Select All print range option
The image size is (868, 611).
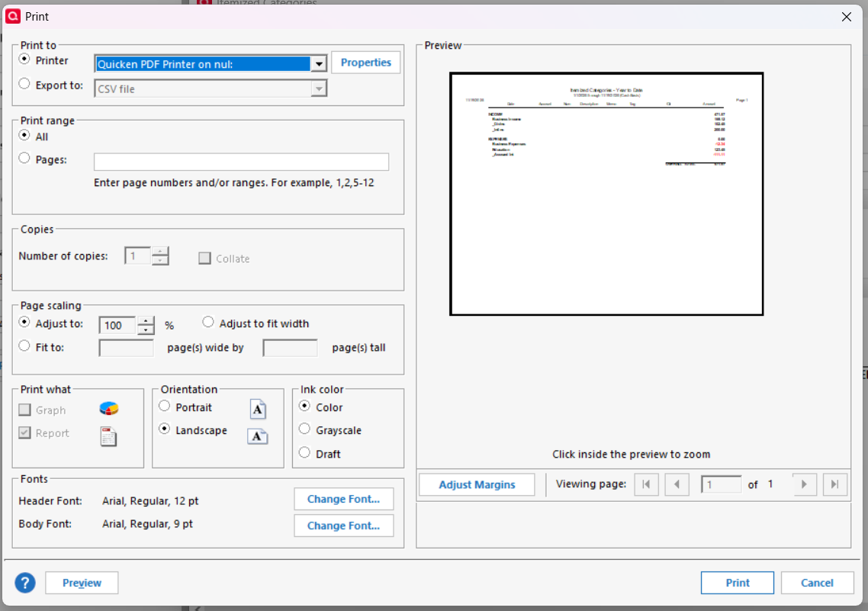pyautogui.click(x=24, y=135)
